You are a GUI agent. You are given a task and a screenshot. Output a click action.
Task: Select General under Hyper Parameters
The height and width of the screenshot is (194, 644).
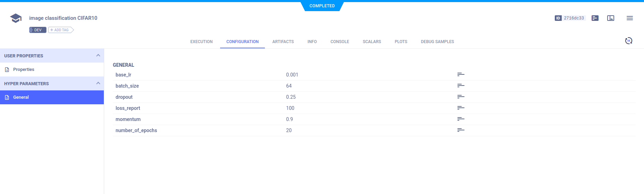pyautogui.click(x=21, y=97)
